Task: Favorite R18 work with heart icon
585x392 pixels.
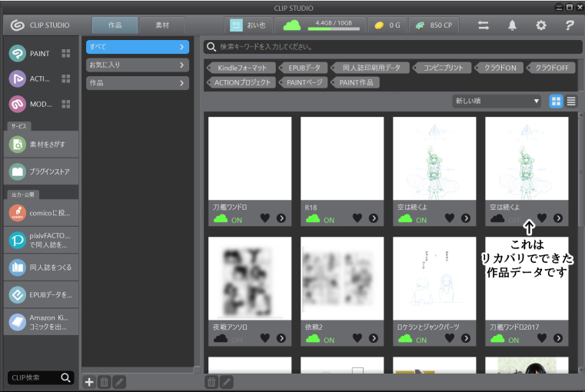Action: [x=357, y=218]
